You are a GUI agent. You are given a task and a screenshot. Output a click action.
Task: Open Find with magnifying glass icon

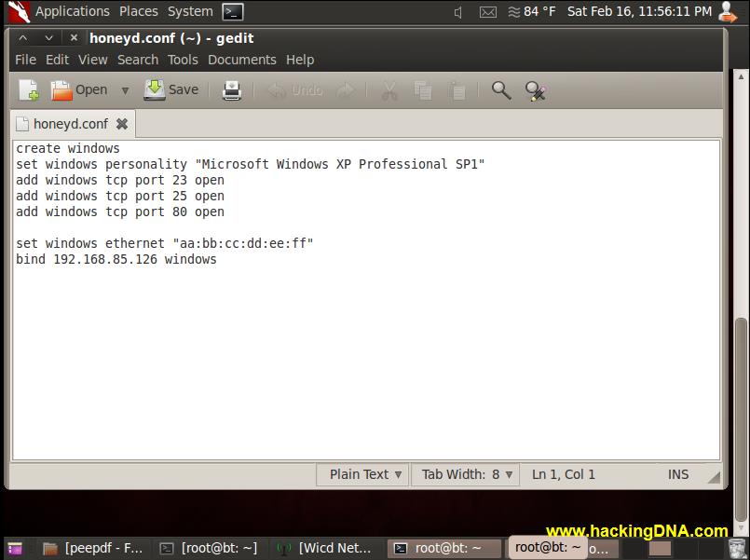(501, 90)
